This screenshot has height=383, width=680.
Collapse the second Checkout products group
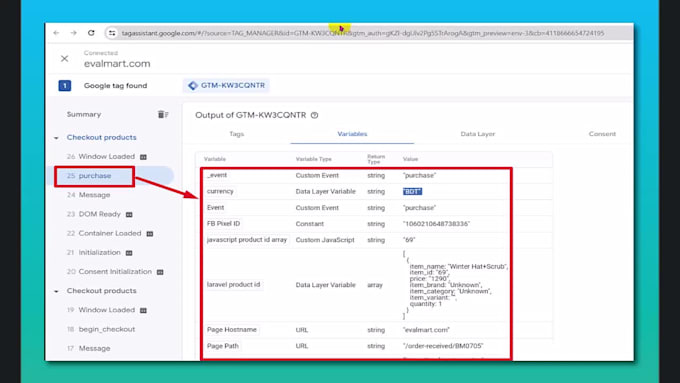[56, 291]
